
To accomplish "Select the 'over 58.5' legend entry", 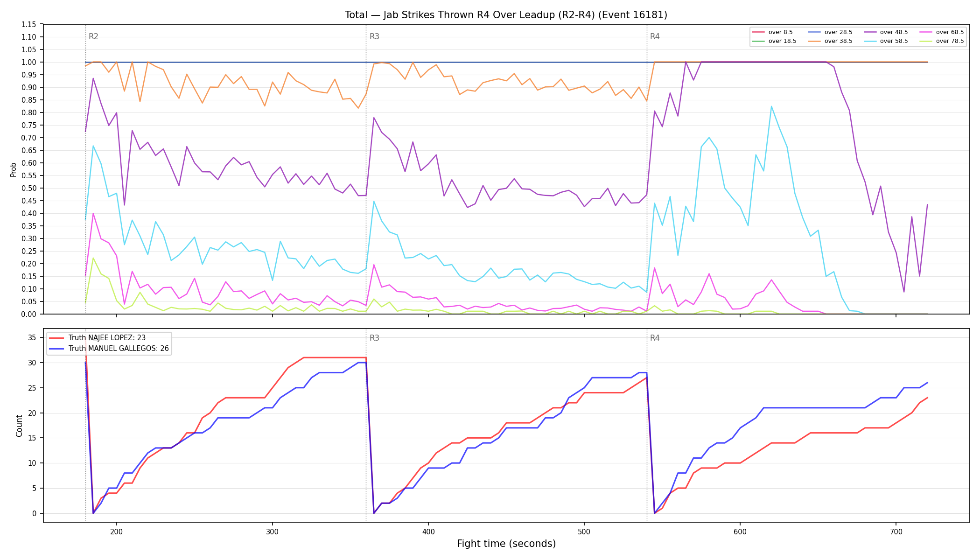I will coord(886,41).
